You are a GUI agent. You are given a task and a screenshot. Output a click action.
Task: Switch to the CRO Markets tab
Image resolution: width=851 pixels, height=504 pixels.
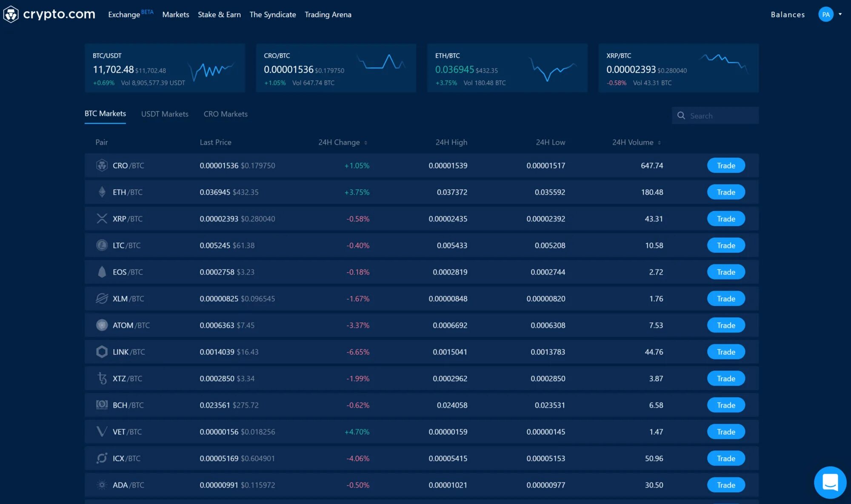pos(226,114)
